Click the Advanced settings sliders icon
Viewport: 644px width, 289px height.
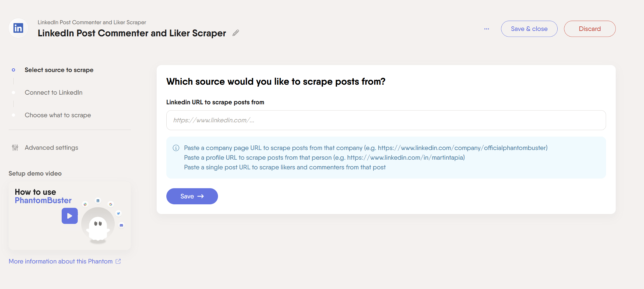(15, 148)
